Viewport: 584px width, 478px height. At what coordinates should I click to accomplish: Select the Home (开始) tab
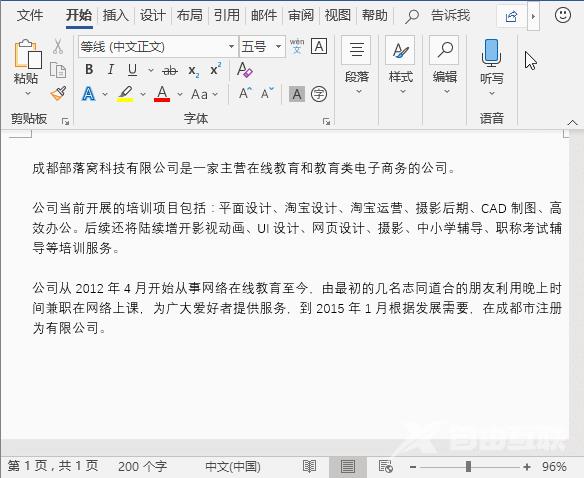(x=79, y=16)
